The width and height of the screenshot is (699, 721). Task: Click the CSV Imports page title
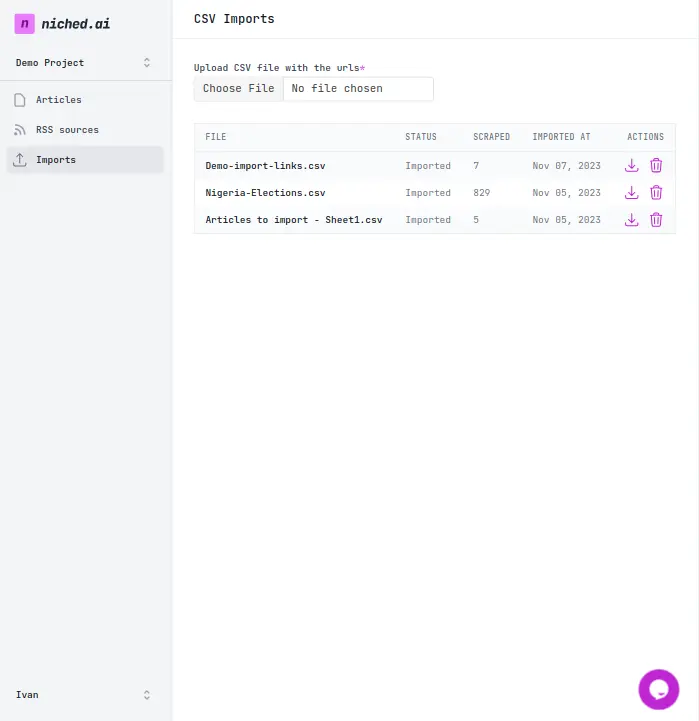point(234,19)
